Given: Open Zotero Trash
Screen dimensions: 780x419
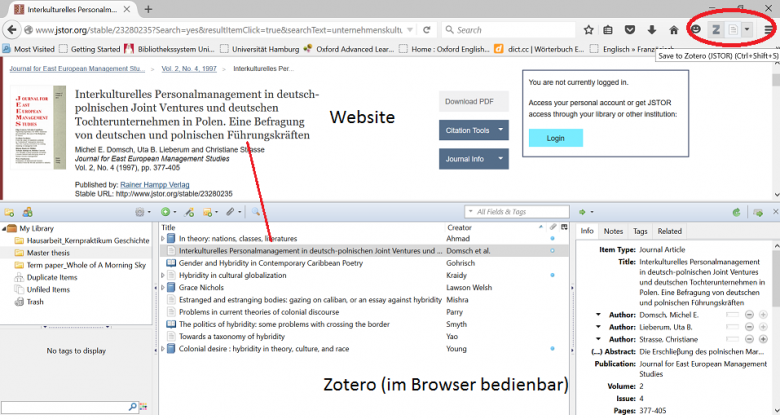Looking at the screenshot, I should click(x=29, y=302).
